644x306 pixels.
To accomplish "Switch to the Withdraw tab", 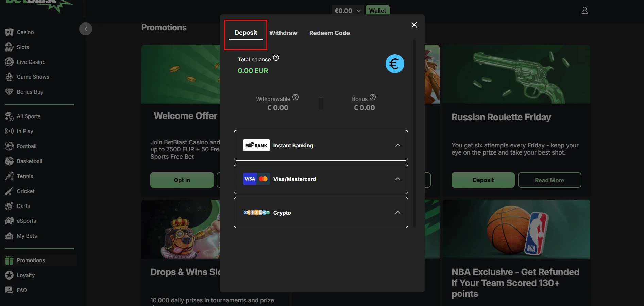I will coord(283,33).
